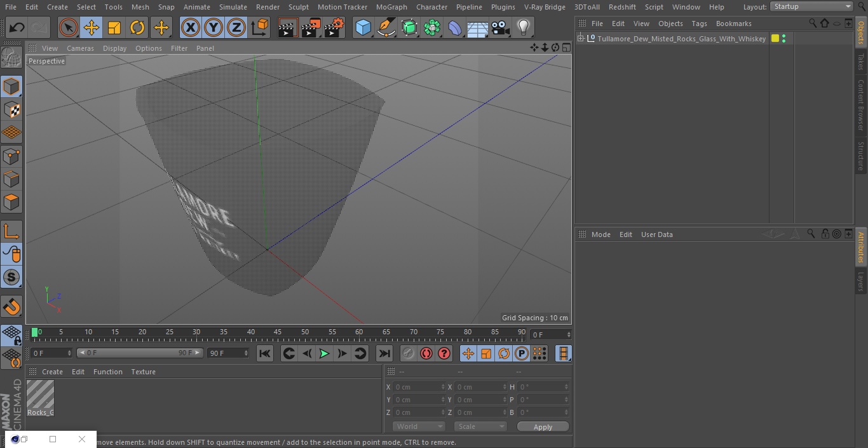This screenshot has height=448, width=868.
Task: Switch to Content Browser side tab
Action: point(861,105)
